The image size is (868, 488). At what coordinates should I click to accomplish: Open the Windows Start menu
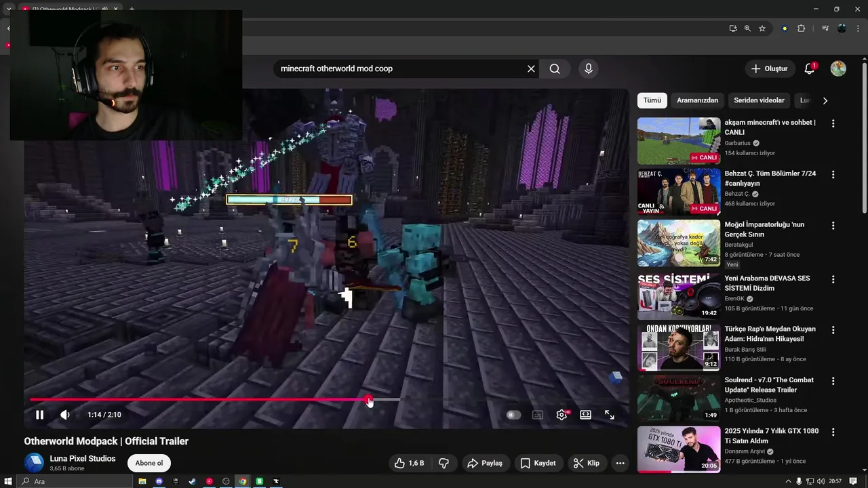(x=8, y=481)
